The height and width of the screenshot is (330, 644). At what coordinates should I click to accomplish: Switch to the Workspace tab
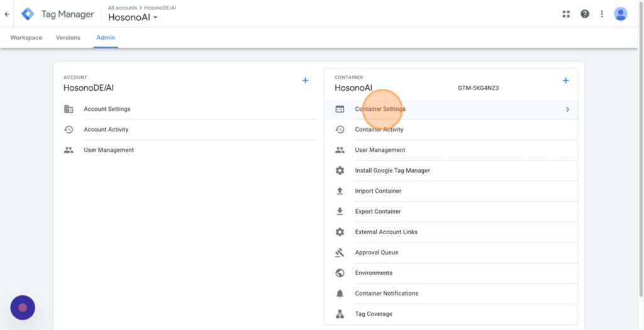[26, 38]
